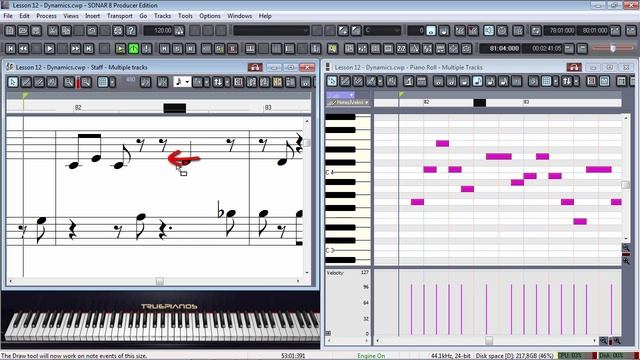This screenshot has width=640, height=360.
Task: Click metronome icon next to tempo
Action: [x=179, y=31]
